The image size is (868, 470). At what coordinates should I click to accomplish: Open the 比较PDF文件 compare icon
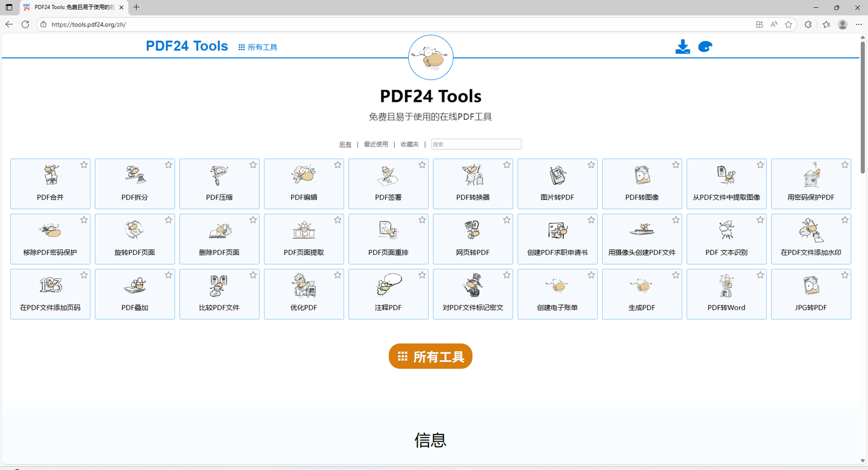pyautogui.click(x=219, y=285)
